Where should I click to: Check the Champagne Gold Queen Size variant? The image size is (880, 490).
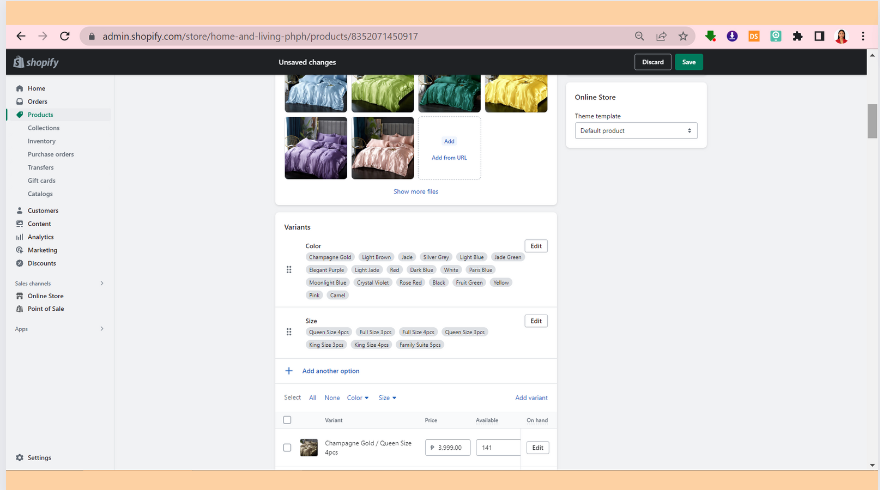click(x=287, y=448)
